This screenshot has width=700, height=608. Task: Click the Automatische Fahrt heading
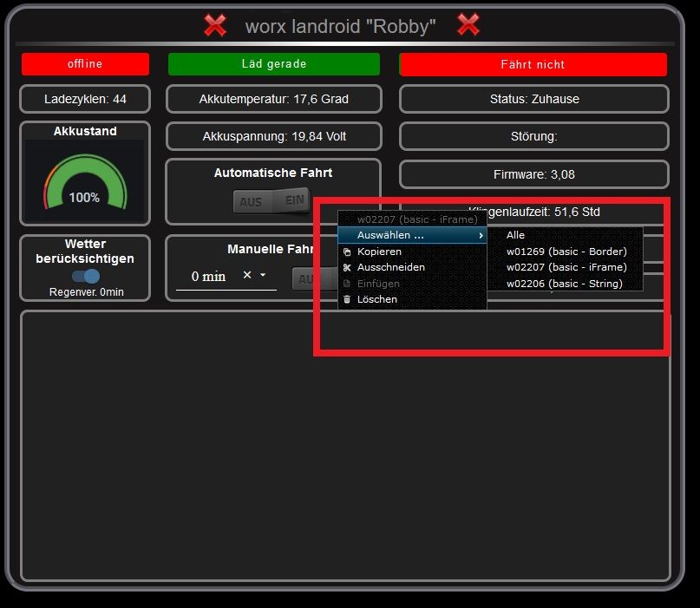tap(273, 173)
